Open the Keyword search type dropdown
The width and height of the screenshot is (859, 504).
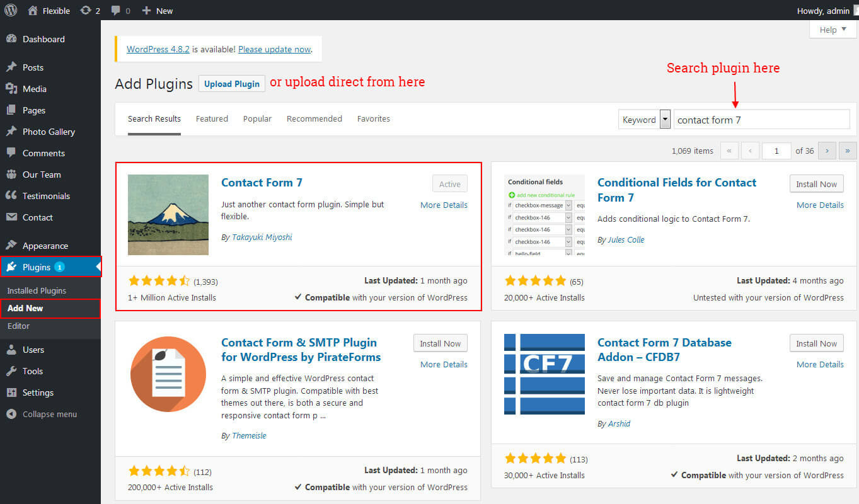(x=644, y=119)
